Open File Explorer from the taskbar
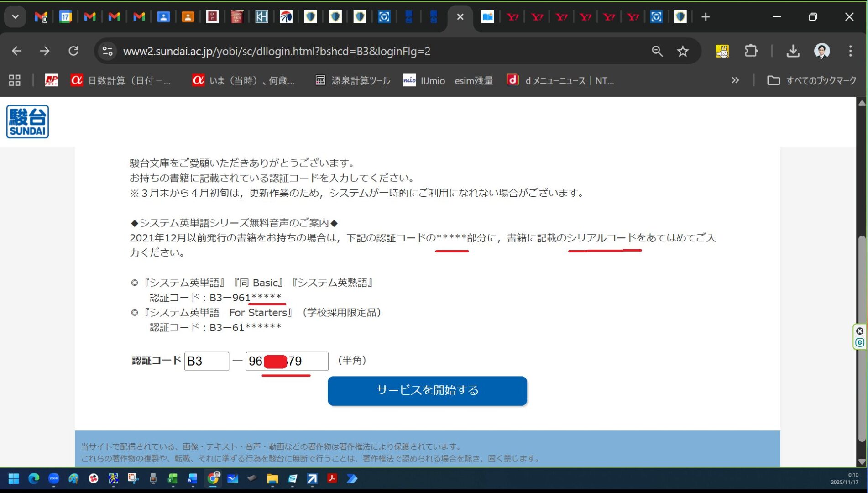868x493 pixels. pyautogui.click(x=272, y=478)
